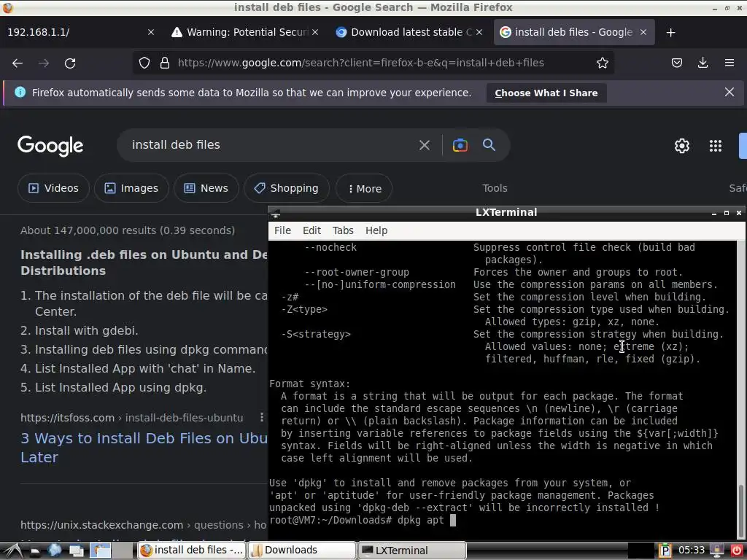Switch to LXTerminal in taskbar
This screenshot has height=560, width=747.
click(411, 551)
